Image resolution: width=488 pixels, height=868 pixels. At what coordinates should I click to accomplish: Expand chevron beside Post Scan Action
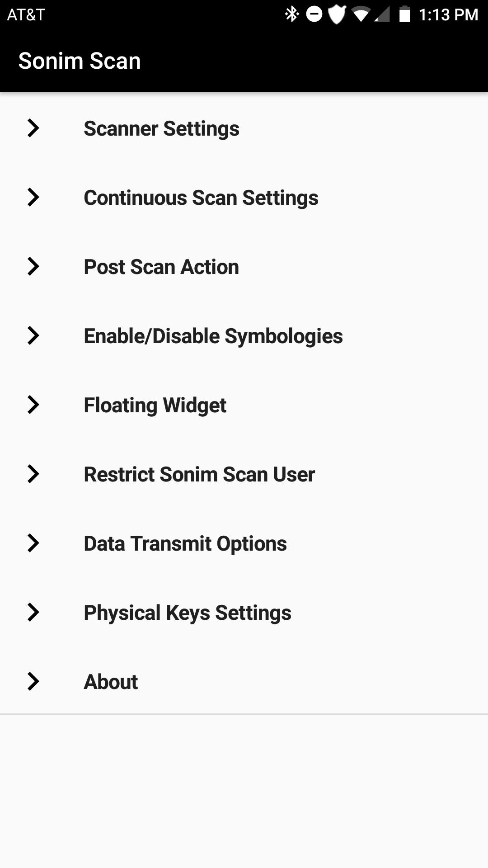33,267
